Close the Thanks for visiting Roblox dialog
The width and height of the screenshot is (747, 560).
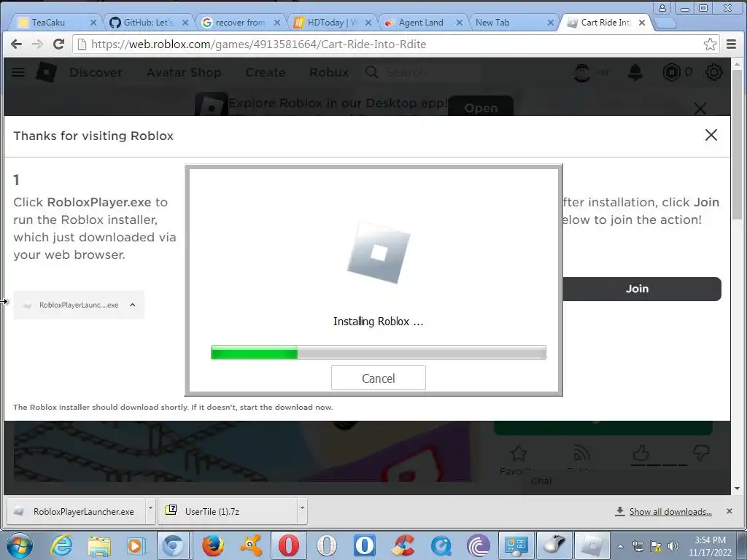click(x=711, y=135)
